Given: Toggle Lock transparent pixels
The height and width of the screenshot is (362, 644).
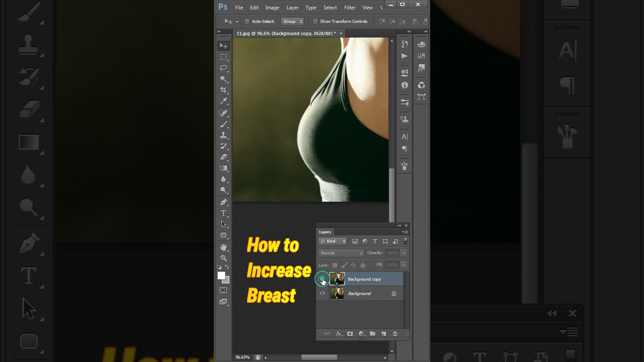Looking at the screenshot, I should (x=335, y=265).
